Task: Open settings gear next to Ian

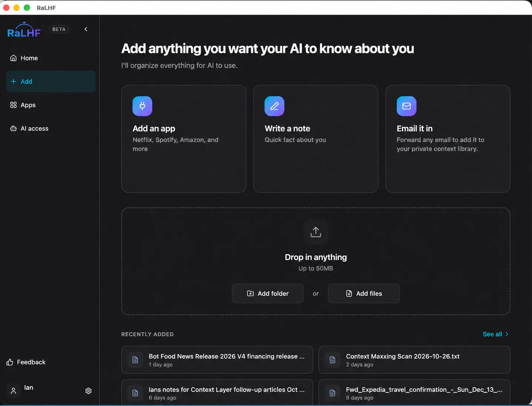Action: tap(89, 391)
